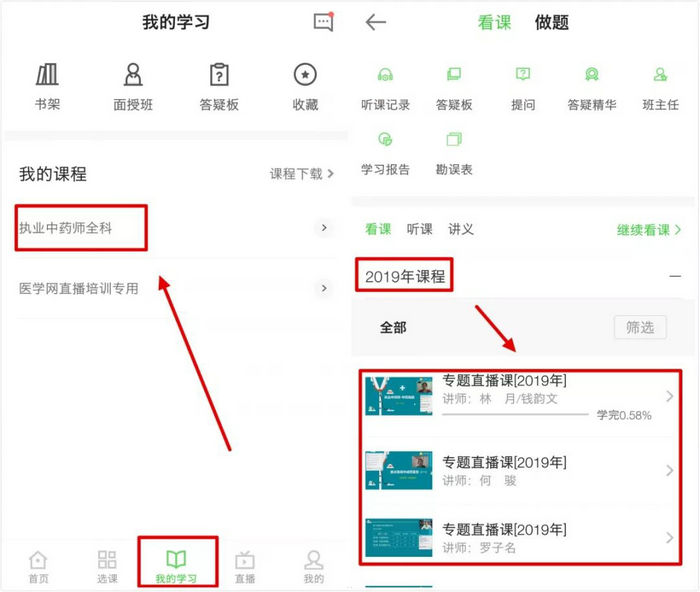Expand 执业中药师全科 course chevron
Screen dimensions: 700x592
(x=323, y=229)
